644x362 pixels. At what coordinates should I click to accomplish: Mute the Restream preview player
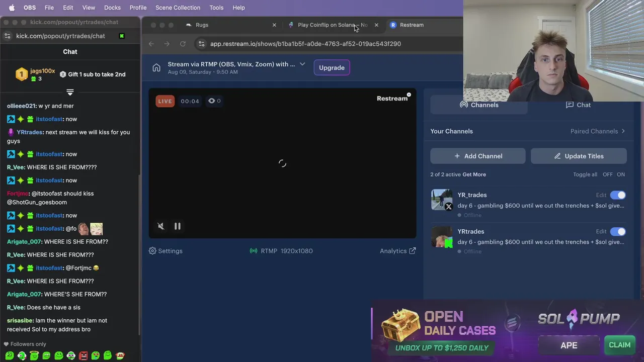161,226
